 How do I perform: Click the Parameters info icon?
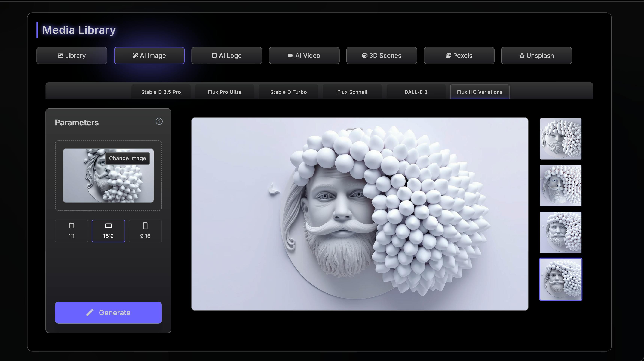159,121
